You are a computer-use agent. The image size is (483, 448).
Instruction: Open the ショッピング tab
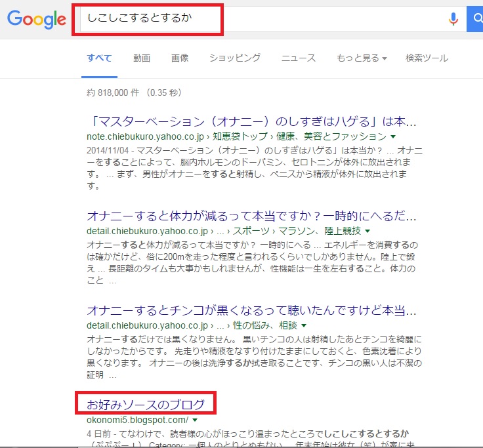[235, 58]
